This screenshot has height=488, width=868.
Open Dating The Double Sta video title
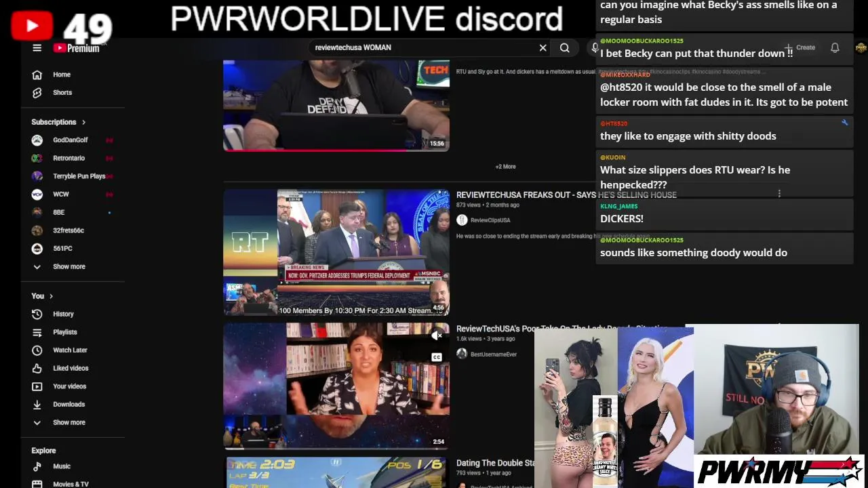click(495, 463)
